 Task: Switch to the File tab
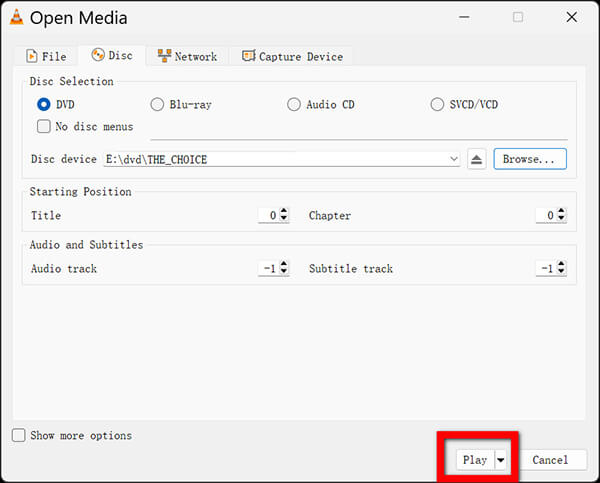(46, 56)
